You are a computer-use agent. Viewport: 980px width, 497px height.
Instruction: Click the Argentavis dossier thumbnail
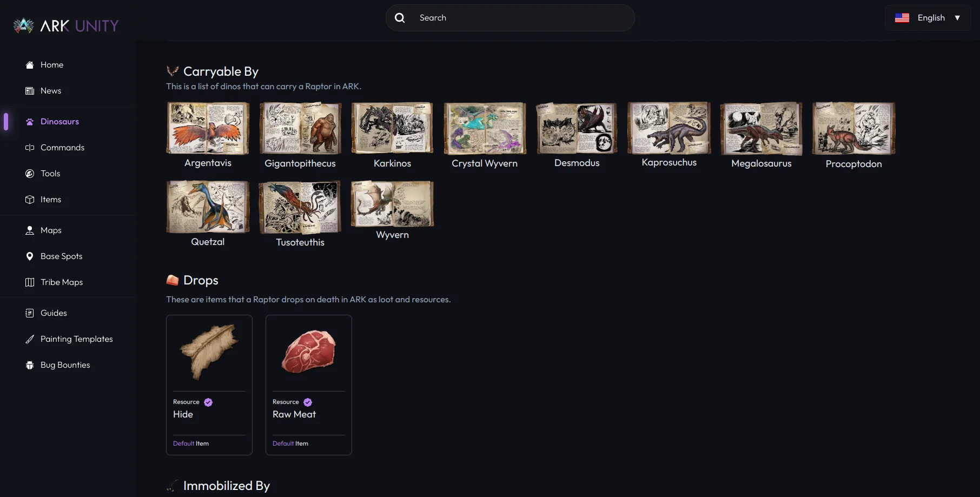point(208,129)
